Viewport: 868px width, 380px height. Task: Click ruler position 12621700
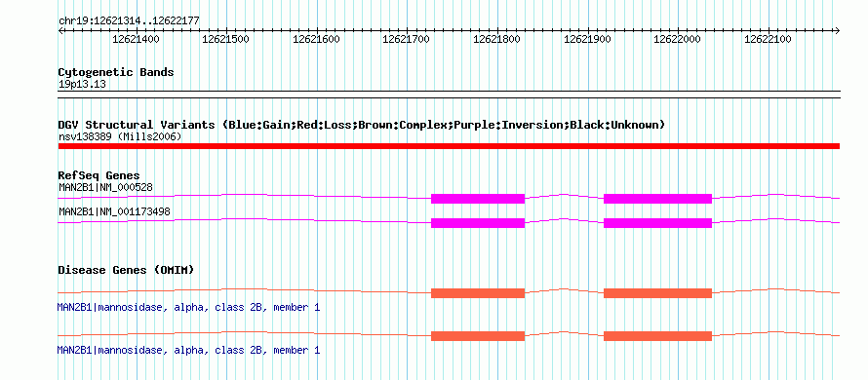[x=407, y=39]
